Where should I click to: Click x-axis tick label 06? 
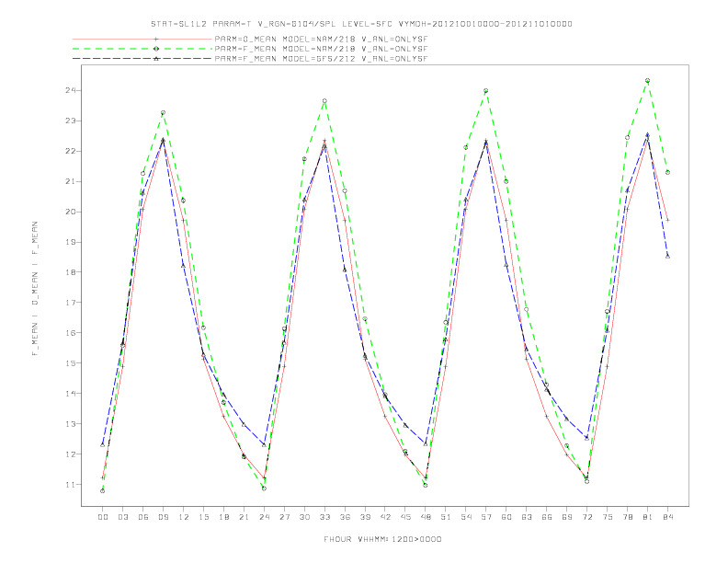coord(143,517)
